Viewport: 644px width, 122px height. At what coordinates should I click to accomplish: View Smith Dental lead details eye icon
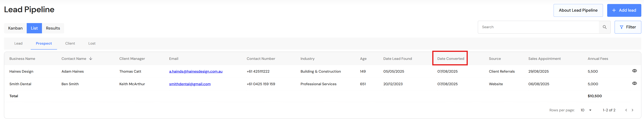click(634, 83)
